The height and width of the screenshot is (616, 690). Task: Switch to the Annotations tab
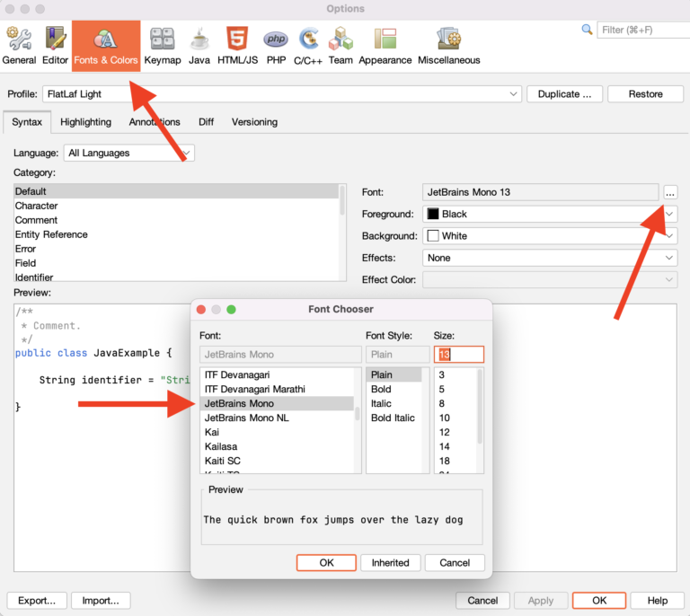pyautogui.click(x=155, y=122)
